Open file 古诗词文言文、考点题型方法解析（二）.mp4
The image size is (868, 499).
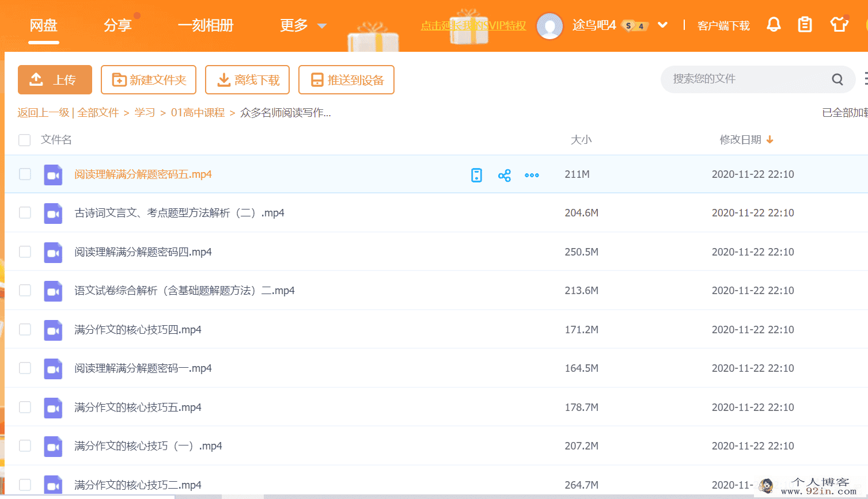[x=179, y=213]
